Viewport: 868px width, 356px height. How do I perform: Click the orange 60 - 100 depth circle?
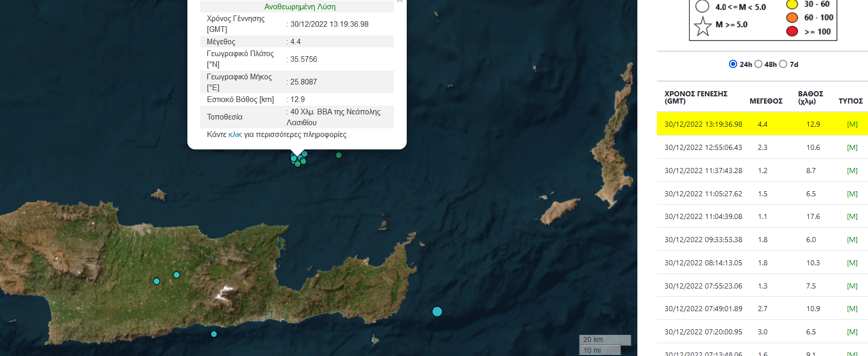coord(792,18)
